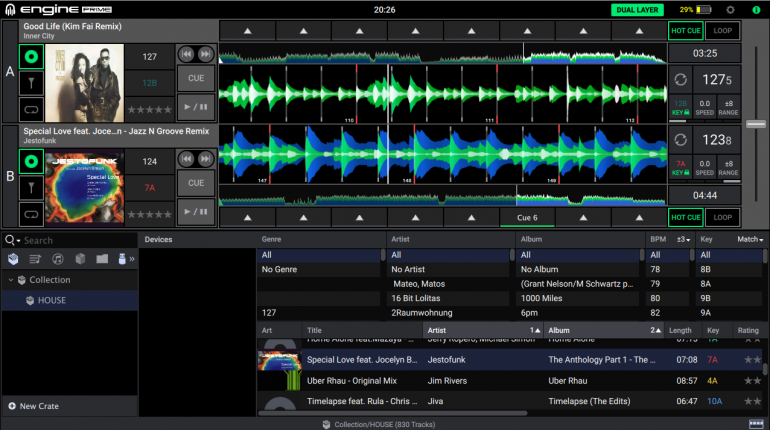Click Deck B overview waveform

442,195
